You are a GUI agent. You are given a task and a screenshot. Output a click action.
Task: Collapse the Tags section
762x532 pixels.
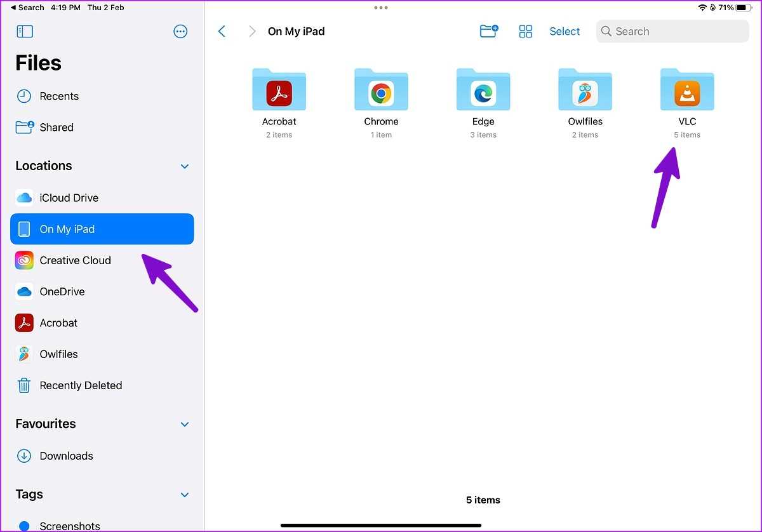(x=185, y=495)
